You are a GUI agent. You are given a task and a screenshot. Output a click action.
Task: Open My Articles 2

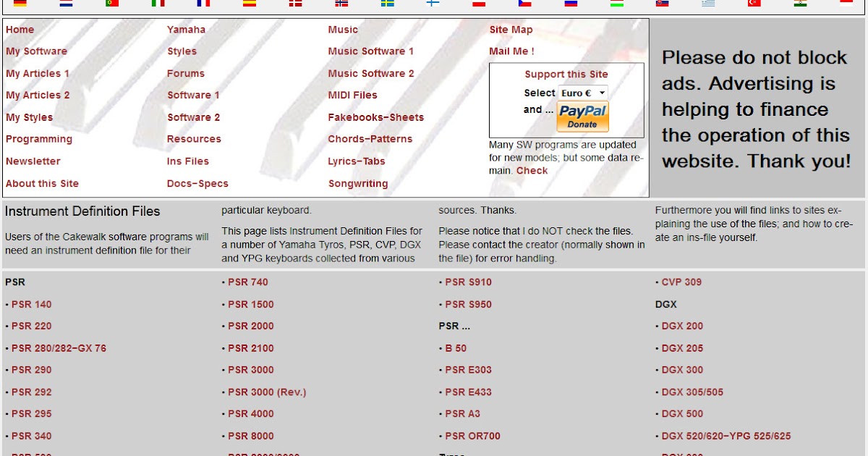[38, 95]
